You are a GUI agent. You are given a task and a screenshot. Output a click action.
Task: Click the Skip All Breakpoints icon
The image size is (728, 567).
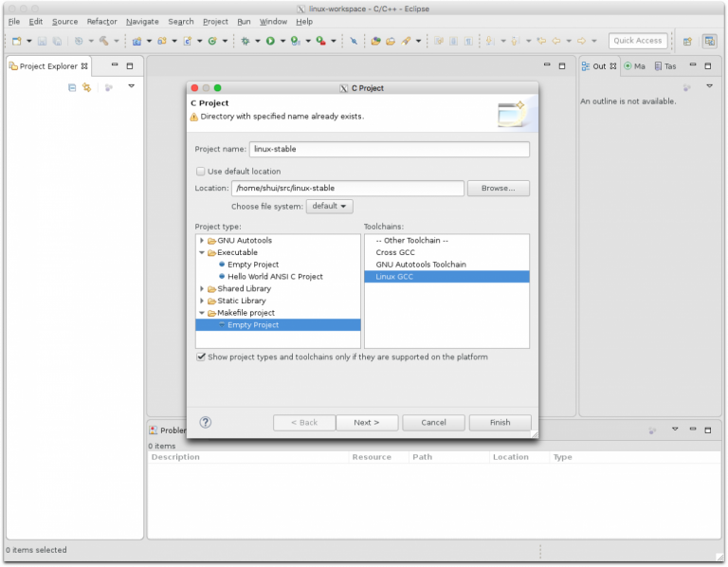354,41
